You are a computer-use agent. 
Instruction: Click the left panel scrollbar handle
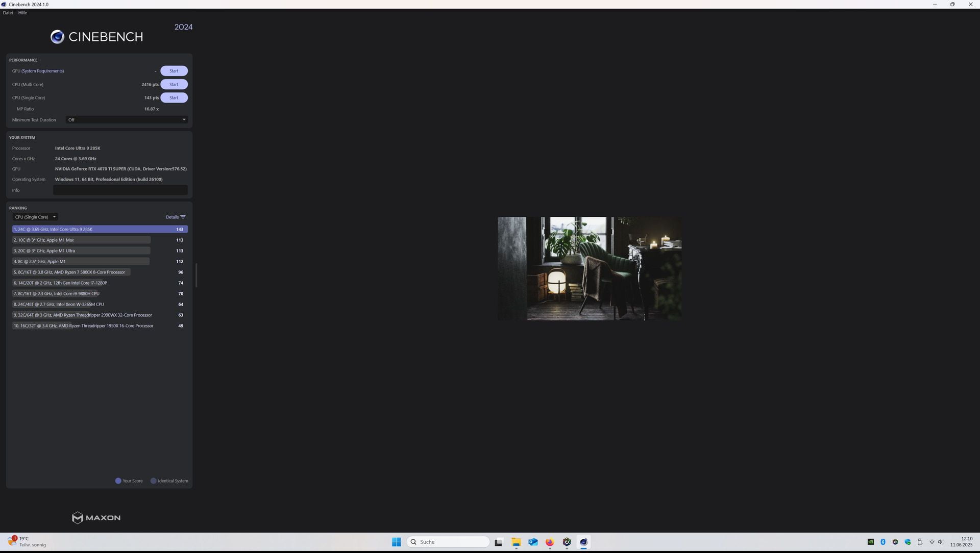point(196,275)
